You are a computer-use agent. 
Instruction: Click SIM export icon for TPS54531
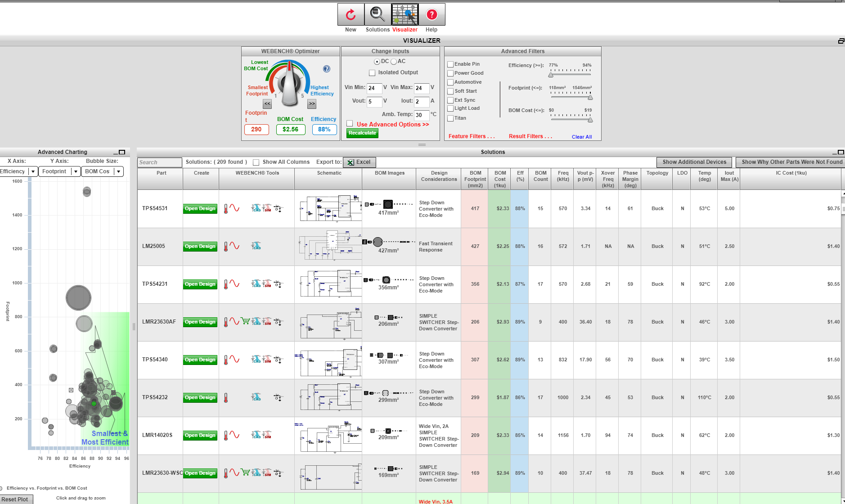267,208
